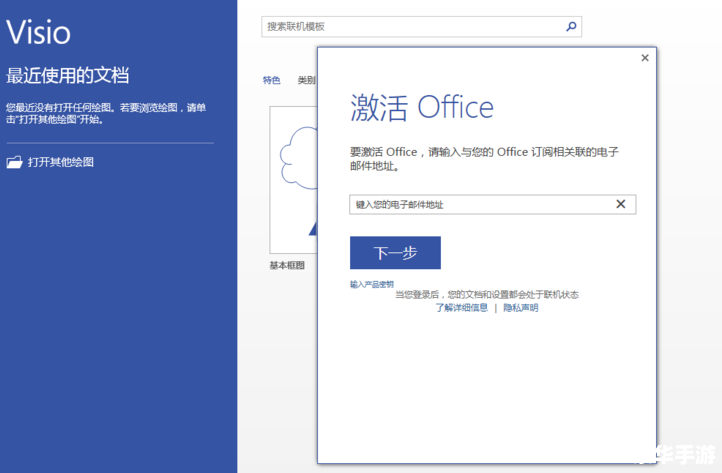Open the 隐私声明 privacy statement link
This screenshot has width=722, height=473.
pos(521,308)
